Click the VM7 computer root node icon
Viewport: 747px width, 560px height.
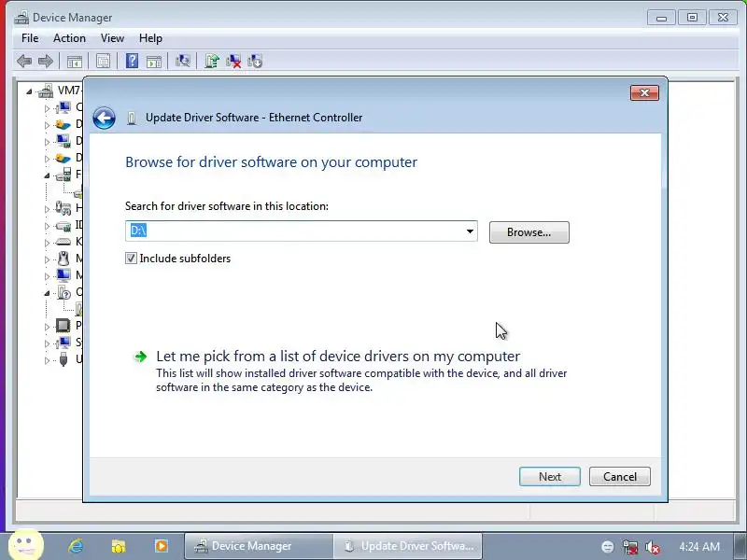tap(46, 91)
